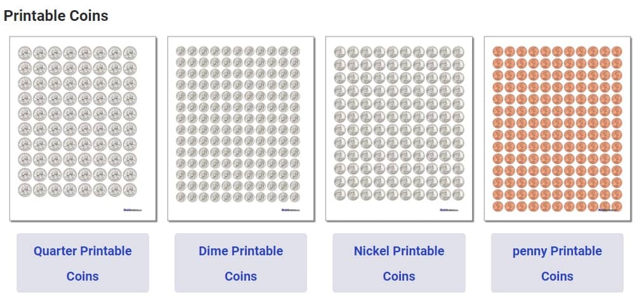Click the first dime coin in top row
The width and height of the screenshot is (644, 299).
pos(181,51)
